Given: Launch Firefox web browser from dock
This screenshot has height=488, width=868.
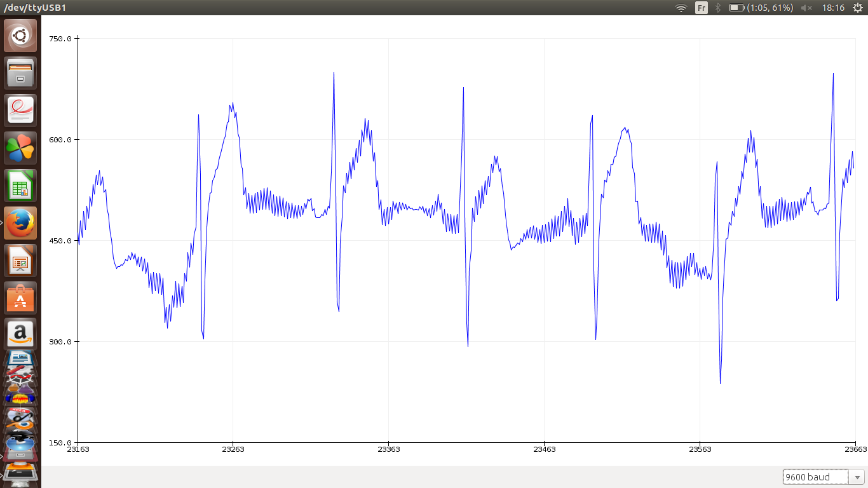Looking at the screenshot, I should pos(20,223).
